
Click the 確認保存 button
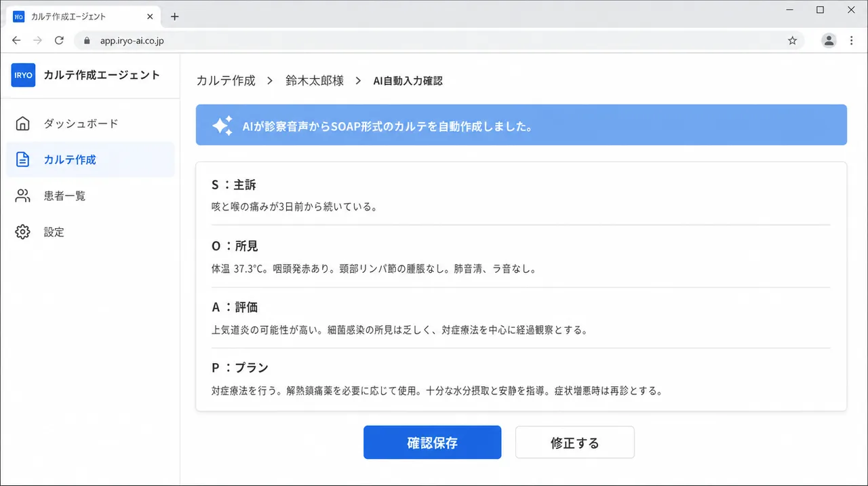point(432,443)
